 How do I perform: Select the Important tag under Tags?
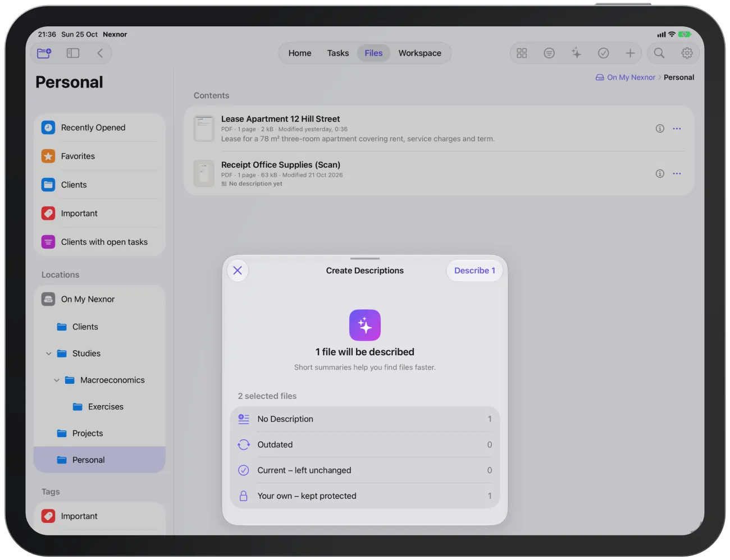coord(99,516)
